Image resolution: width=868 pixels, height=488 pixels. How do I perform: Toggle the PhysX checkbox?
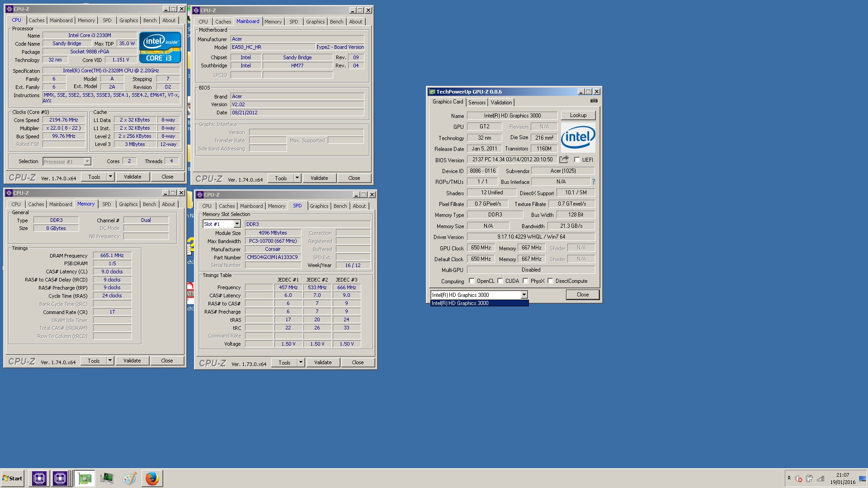[525, 281]
